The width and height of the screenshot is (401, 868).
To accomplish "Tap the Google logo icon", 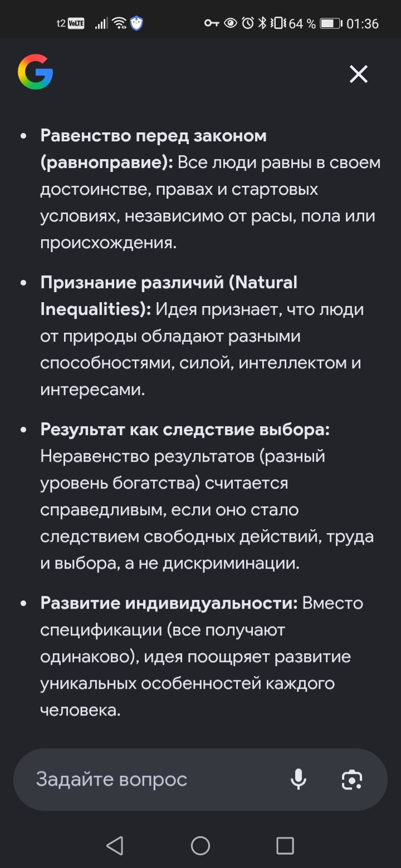I will coord(35,72).
